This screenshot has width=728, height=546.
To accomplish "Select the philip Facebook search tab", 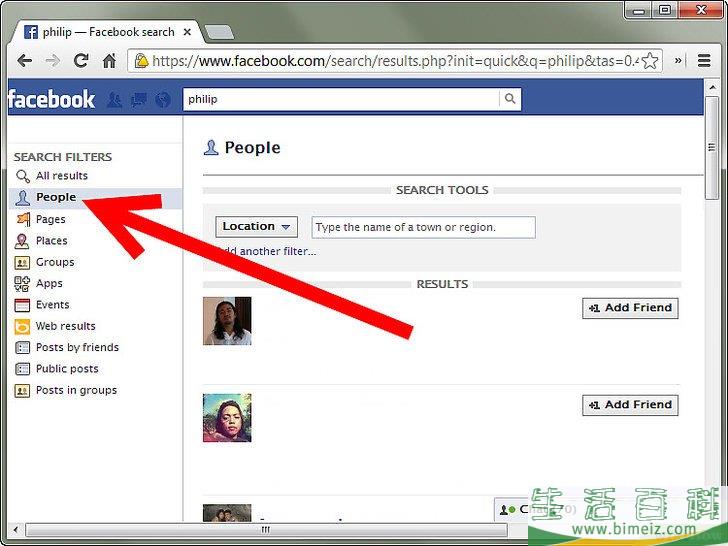I will (x=107, y=32).
